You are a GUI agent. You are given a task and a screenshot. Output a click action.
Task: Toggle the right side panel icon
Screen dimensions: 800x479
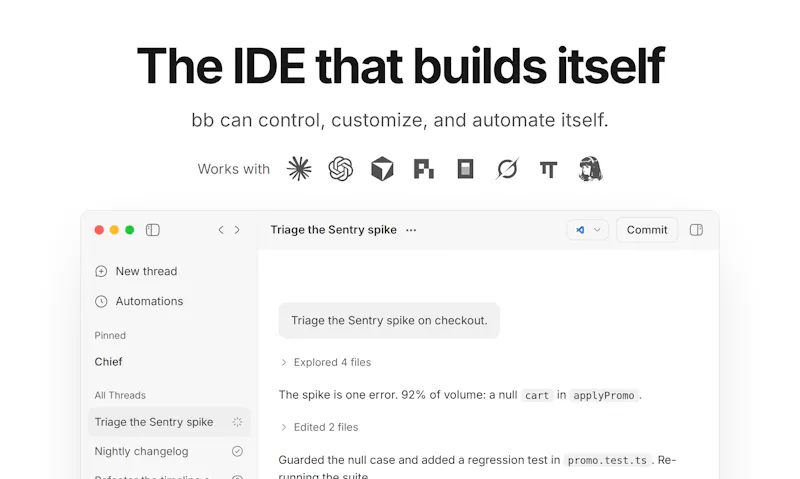coord(696,230)
